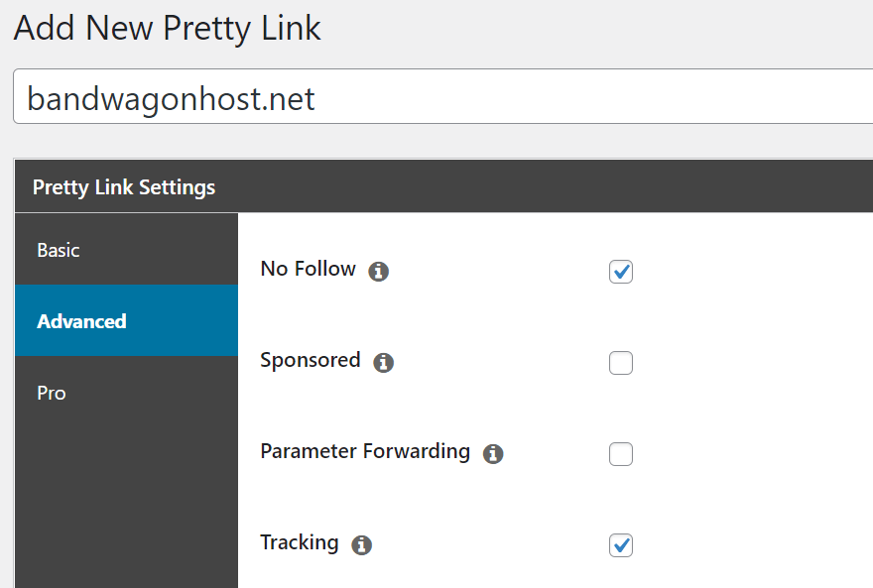Click the Sponsored info icon
The height and width of the screenshot is (588, 873).
tap(383, 363)
